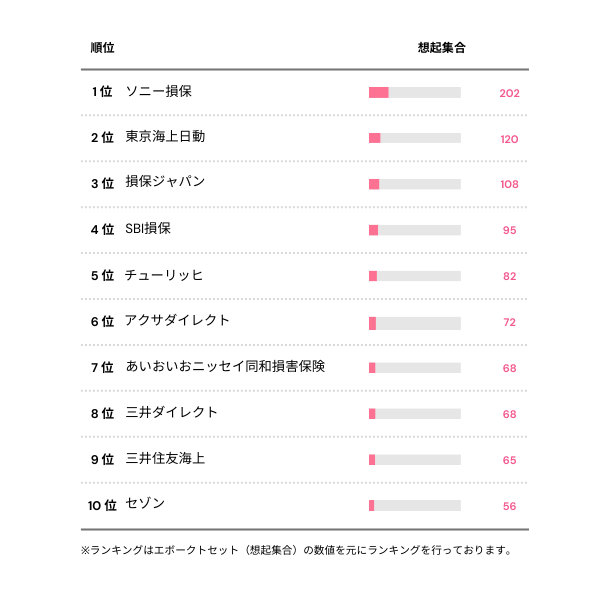The height and width of the screenshot is (600, 600).
Task: Click the progress bar for ソニー損保
Action: point(415,92)
